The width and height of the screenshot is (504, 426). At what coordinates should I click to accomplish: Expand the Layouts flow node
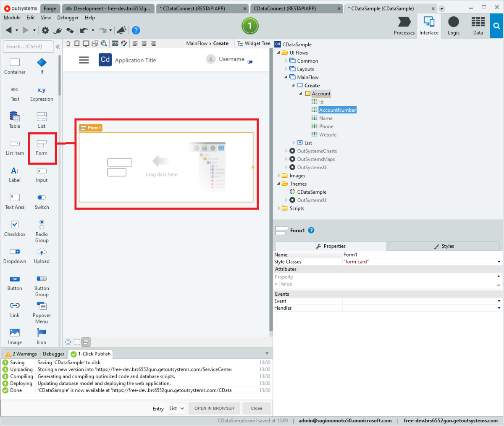286,69
